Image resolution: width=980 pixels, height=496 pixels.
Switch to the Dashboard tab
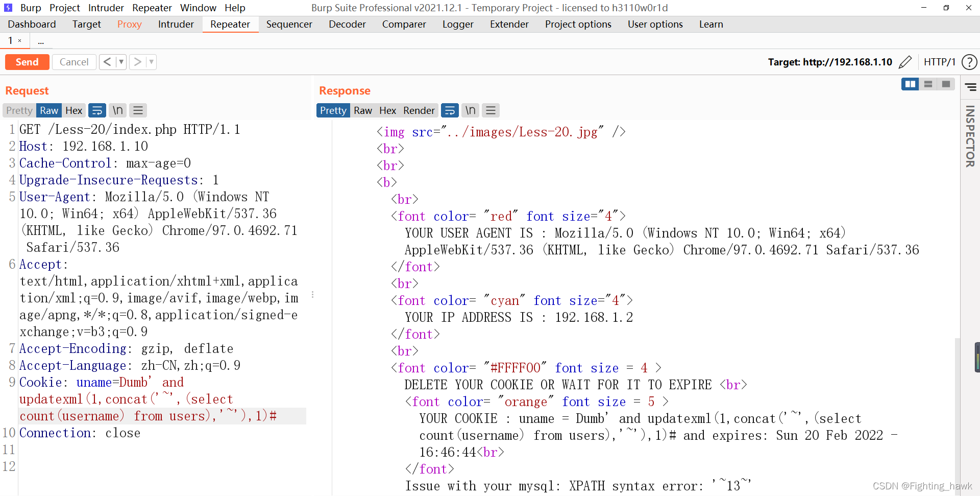32,25
